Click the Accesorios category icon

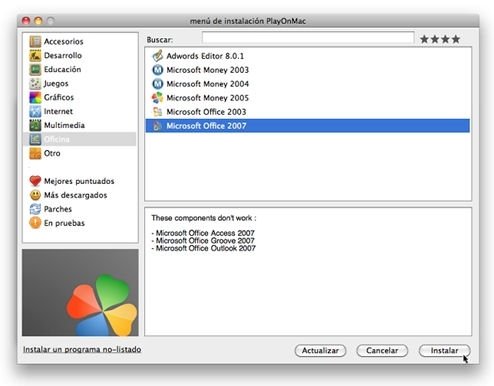point(35,41)
